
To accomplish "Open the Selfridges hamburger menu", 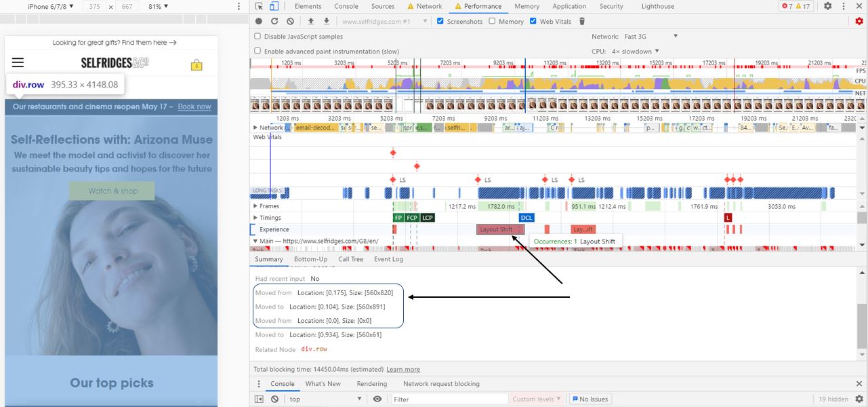I will point(18,62).
